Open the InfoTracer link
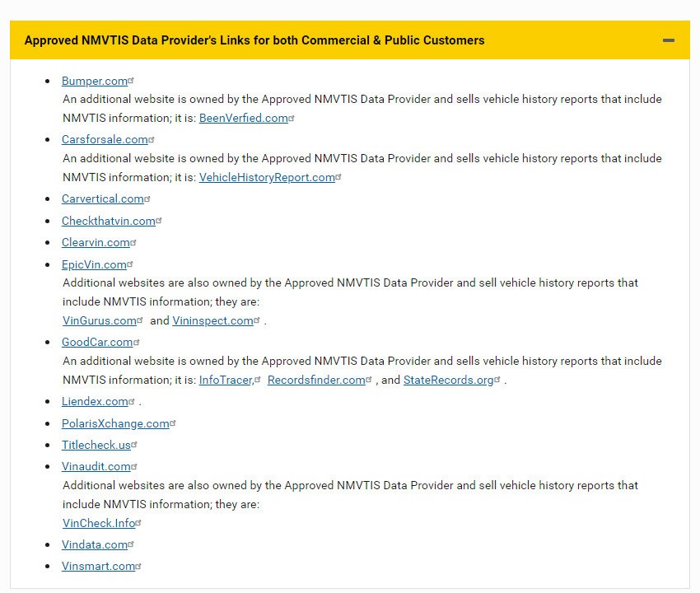 pos(226,381)
